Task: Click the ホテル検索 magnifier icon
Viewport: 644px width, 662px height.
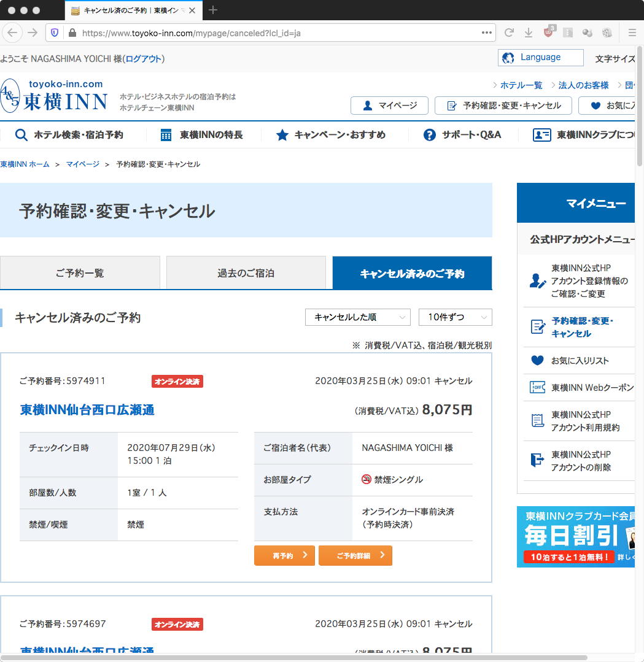Action: click(21, 135)
